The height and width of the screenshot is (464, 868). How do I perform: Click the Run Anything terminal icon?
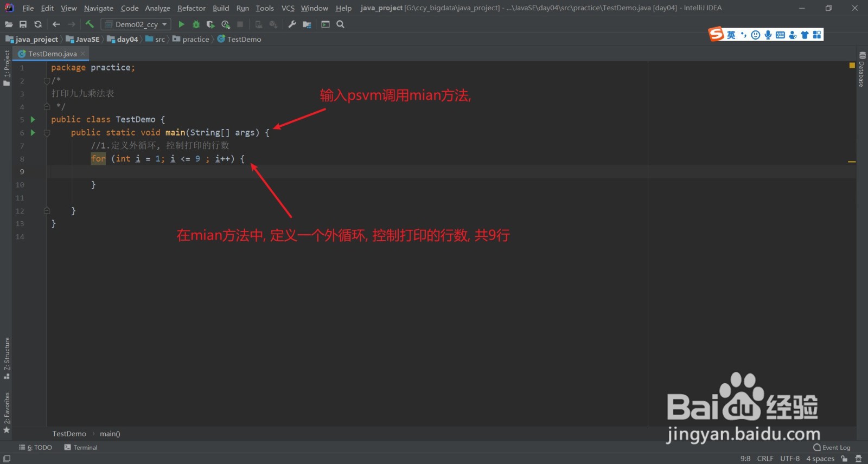pyautogui.click(x=325, y=24)
